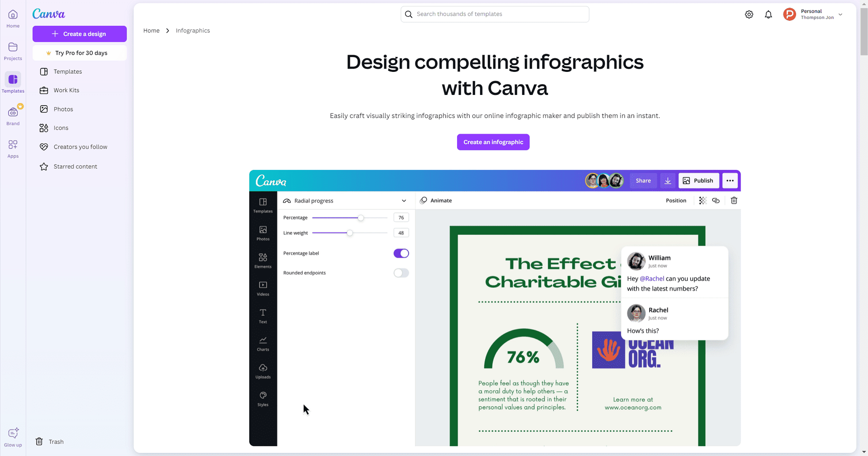Click the profile avatar P
This screenshot has height=456, width=868.
pyautogui.click(x=789, y=14)
